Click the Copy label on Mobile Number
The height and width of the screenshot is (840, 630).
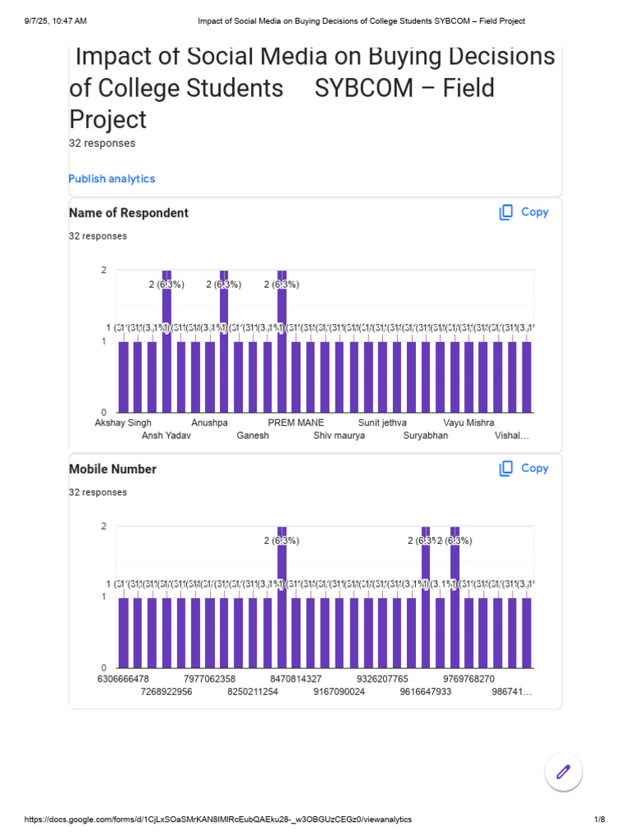coord(535,468)
